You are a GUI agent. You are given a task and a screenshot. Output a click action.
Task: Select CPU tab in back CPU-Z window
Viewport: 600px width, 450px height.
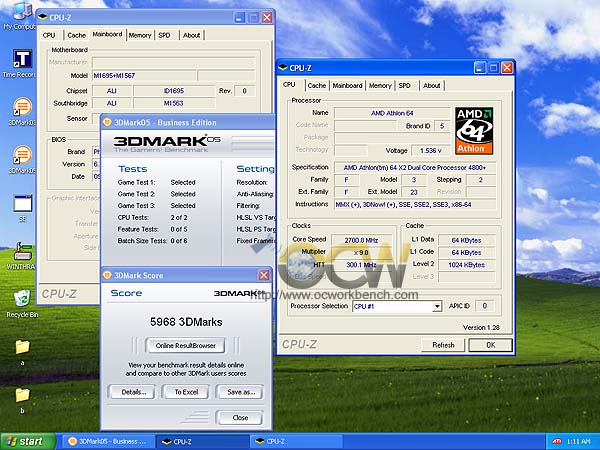pyautogui.click(x=49, y=35)
